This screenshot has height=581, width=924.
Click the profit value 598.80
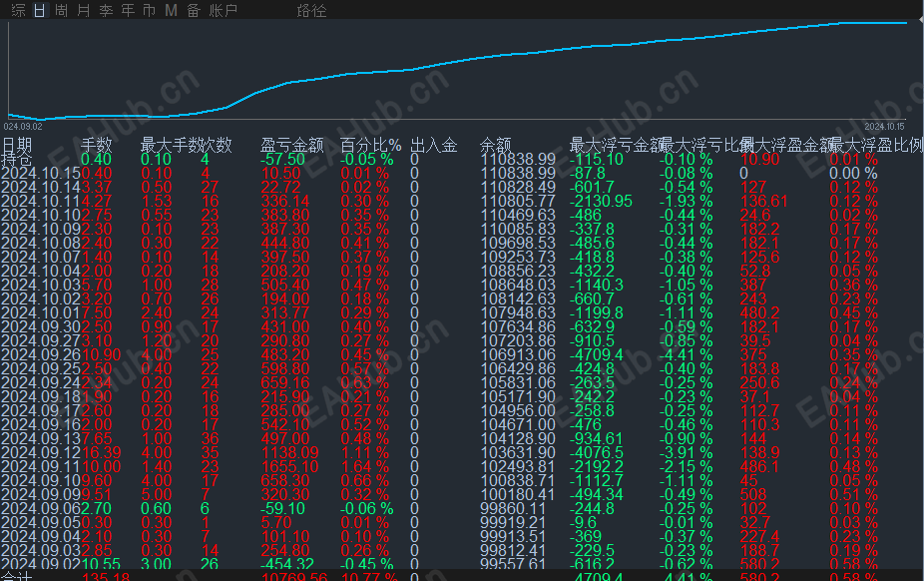click(285, 369)
